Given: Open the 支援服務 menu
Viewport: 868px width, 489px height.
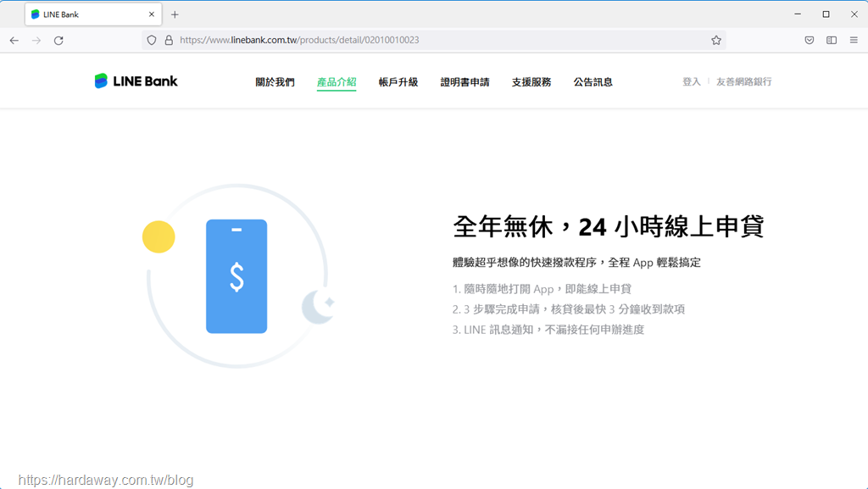Looking at the screenshot, I should point(531,82).
